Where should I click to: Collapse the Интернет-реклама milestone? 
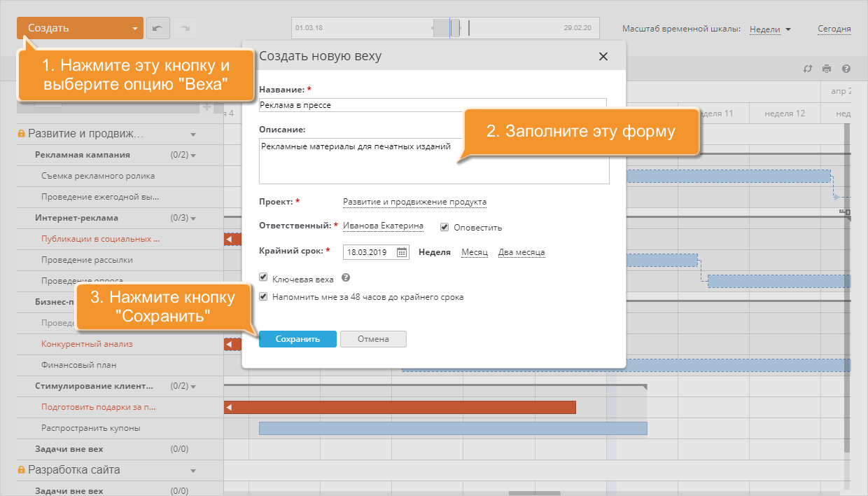click(193, 219)
